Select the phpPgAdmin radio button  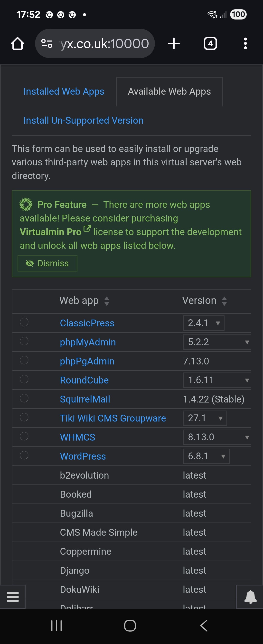point(24,360)
